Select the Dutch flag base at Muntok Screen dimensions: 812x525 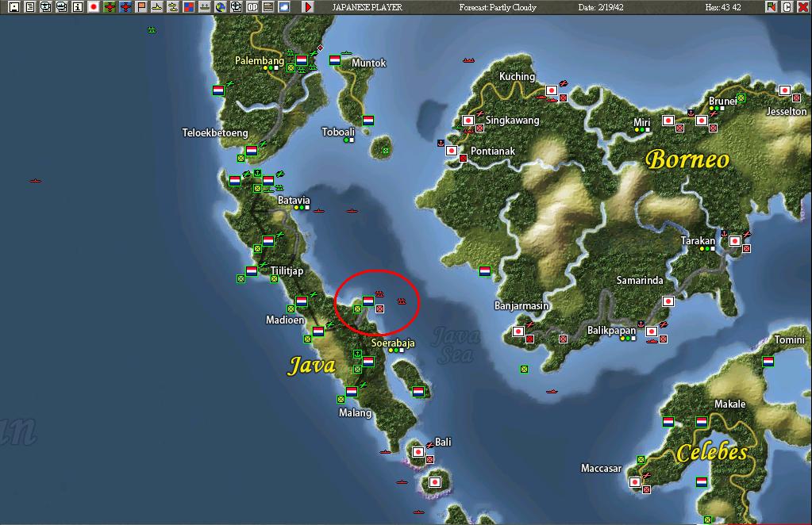click(x=335, y=60)
